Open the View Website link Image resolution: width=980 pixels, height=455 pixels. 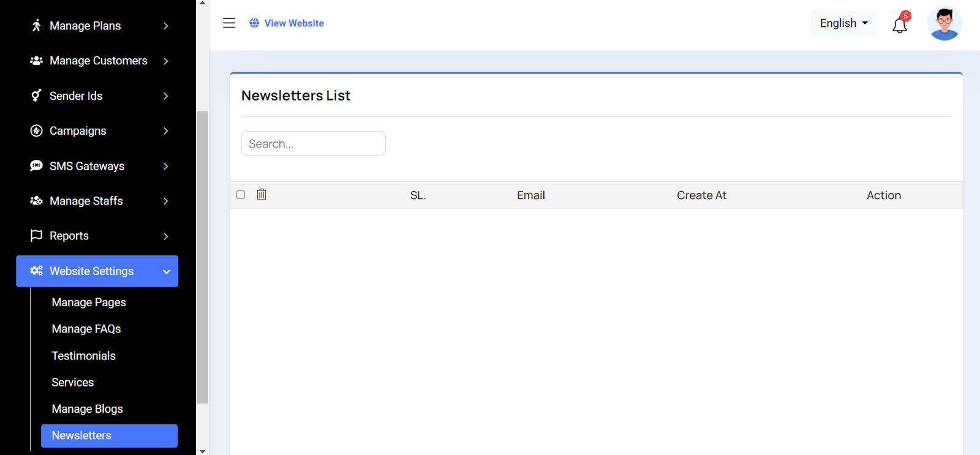click(x=287, y=23)
